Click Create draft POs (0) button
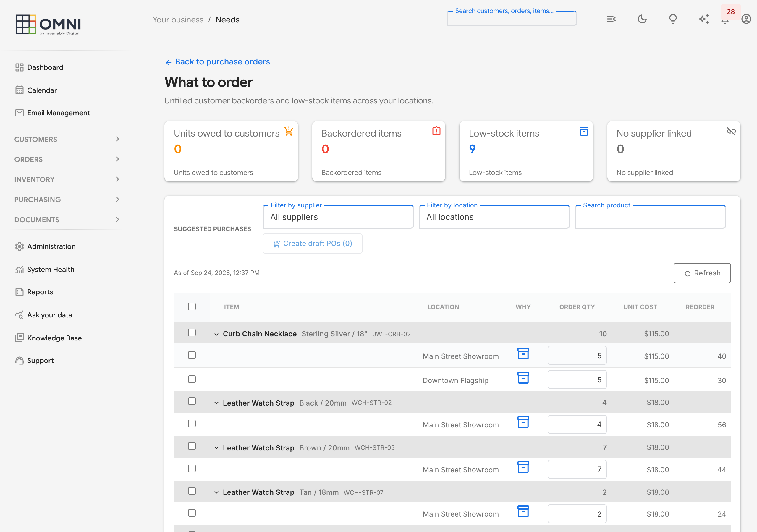Screen dimensions: 757x532 pos(312,244)
